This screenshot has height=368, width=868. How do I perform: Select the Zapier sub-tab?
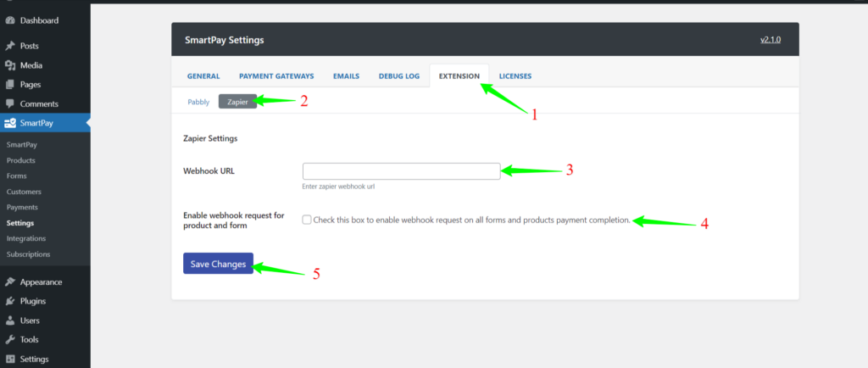tap(237, 102)
